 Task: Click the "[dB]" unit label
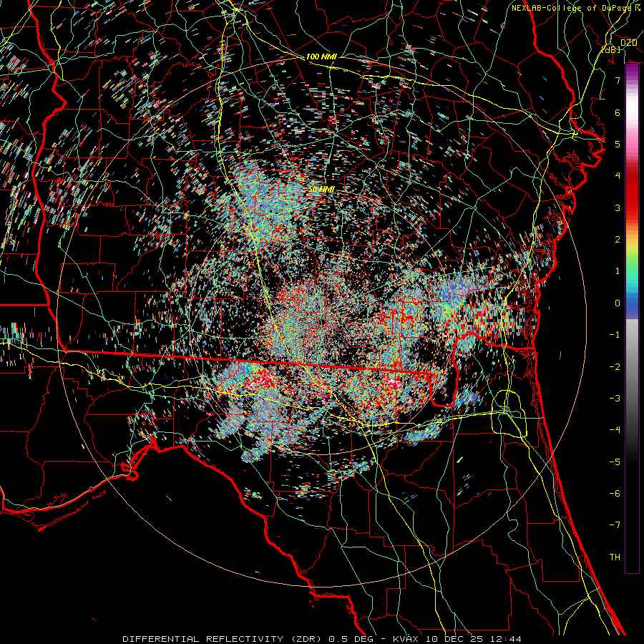point(611,49)
